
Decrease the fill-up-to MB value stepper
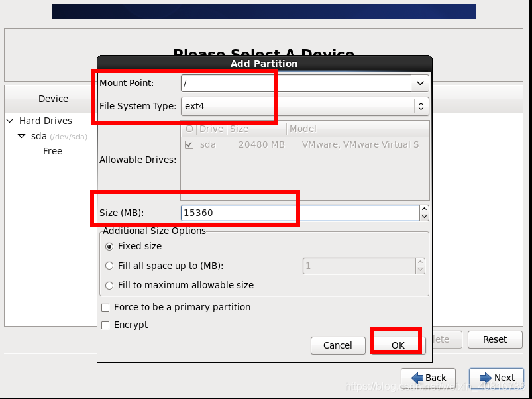click(x=420, y=270)
